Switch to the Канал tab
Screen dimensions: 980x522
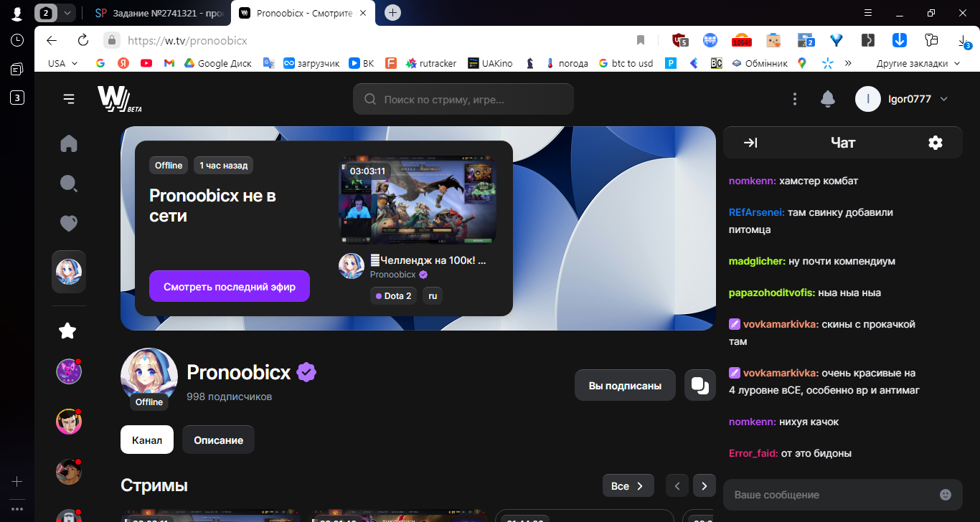147,440
